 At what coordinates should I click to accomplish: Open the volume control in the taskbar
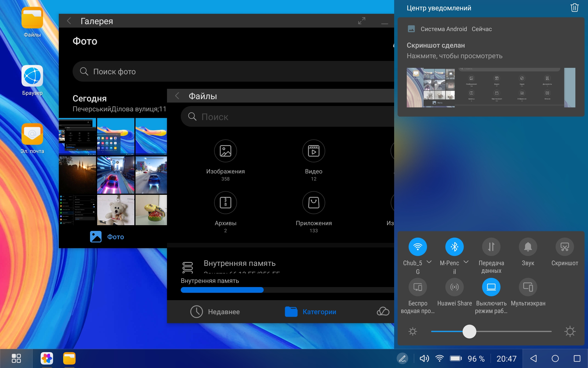[x=424, y=359]
